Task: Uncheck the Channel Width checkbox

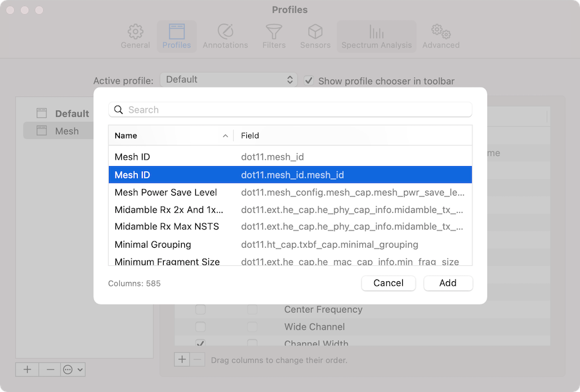Action: (x=200, y=343)
